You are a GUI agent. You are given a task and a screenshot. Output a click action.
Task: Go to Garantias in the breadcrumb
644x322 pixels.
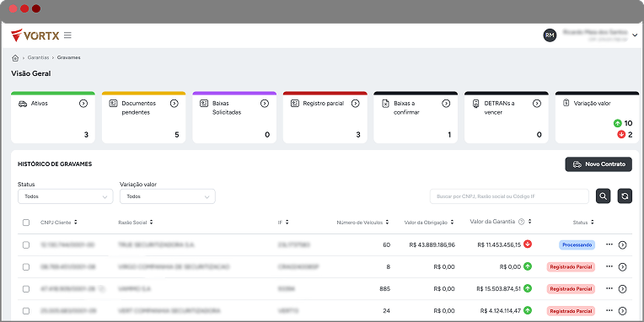point(38,58)
